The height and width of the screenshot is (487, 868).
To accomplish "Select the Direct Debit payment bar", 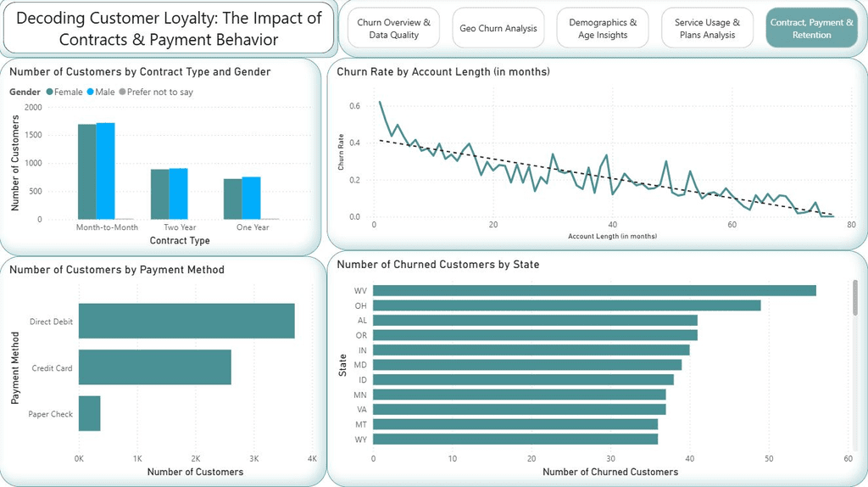I will (x=186, y=321).
